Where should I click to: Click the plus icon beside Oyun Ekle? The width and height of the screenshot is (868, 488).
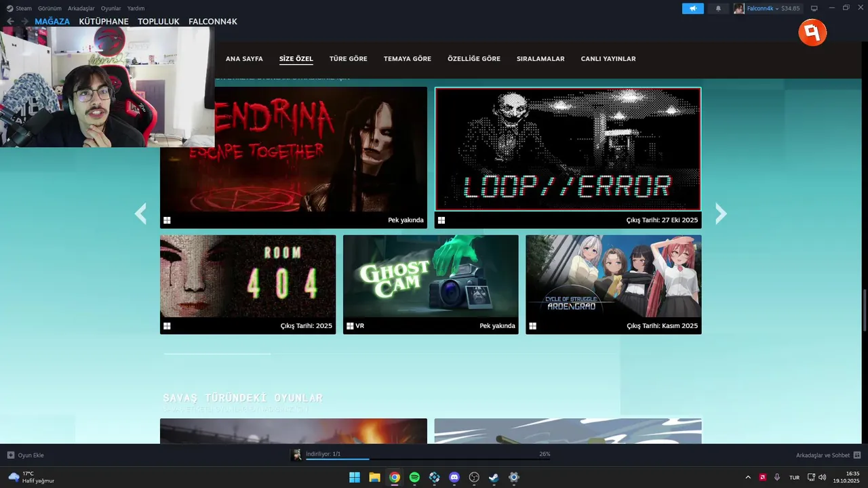coord(11,455)
